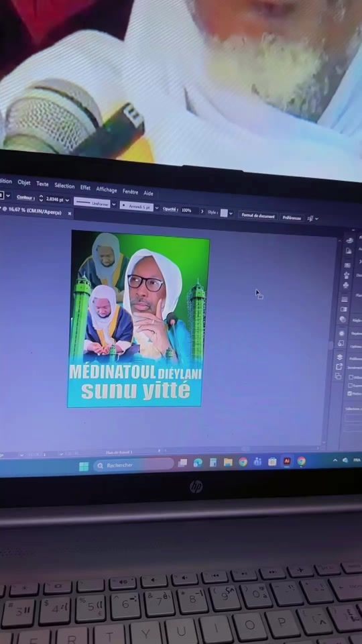362x644 pixels.
Task: Open the Windows Start menu
Action: (84, 466)
